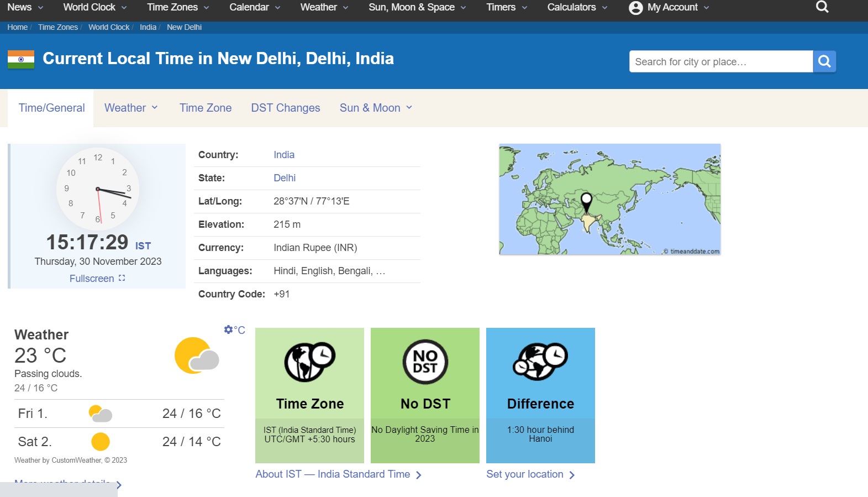The width and height of the screenshot is (868, 497).
Task: Open temperature unit settings gear icon
Action: click(229, 329)
